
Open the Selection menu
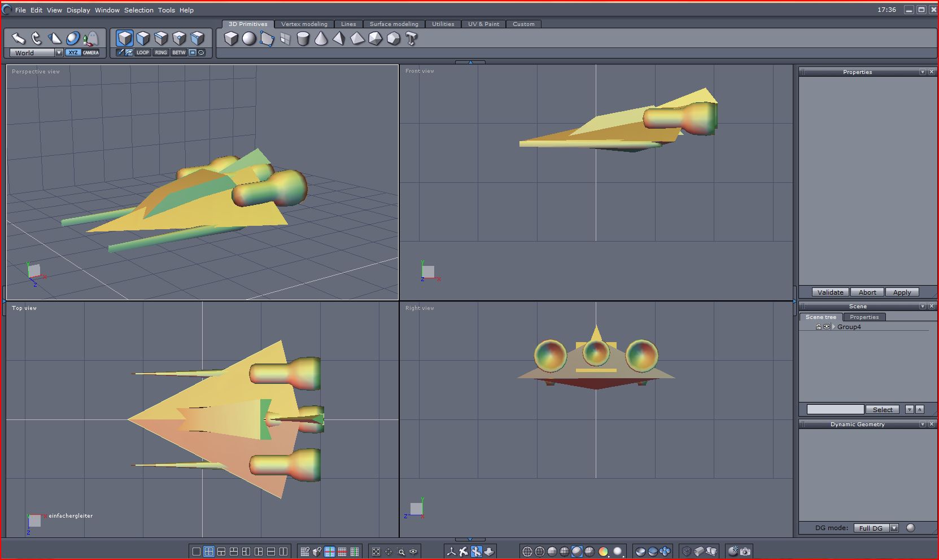click(x=139, y=10)
